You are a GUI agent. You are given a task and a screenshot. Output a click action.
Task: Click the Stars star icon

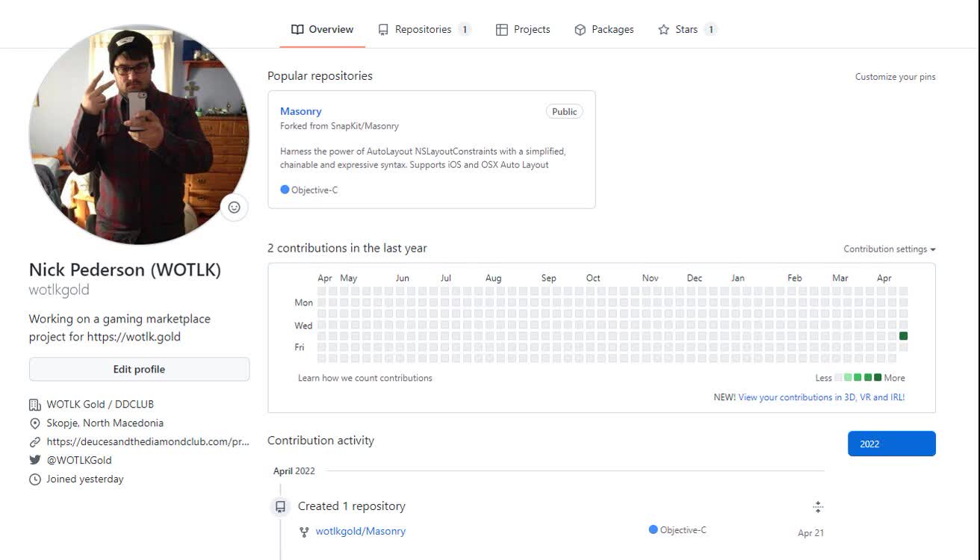pos(663,30)
